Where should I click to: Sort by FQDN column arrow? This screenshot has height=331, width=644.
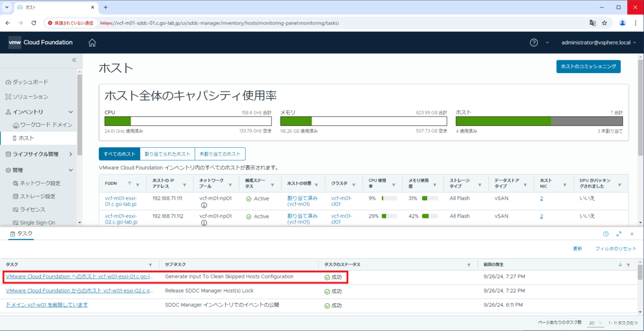(x=129, y=184)
